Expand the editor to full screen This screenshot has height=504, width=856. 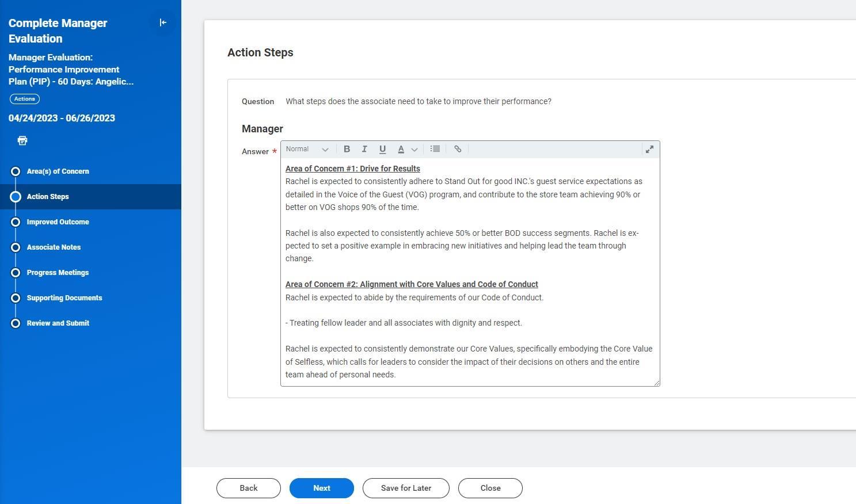[x=649, y=149]
